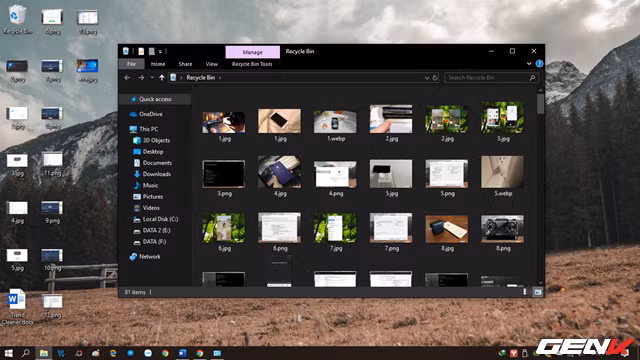Switch to Large icons view in the status bar
Image resolution: width=640 pixels, height=360 pixels.
(x=538, y=292)
